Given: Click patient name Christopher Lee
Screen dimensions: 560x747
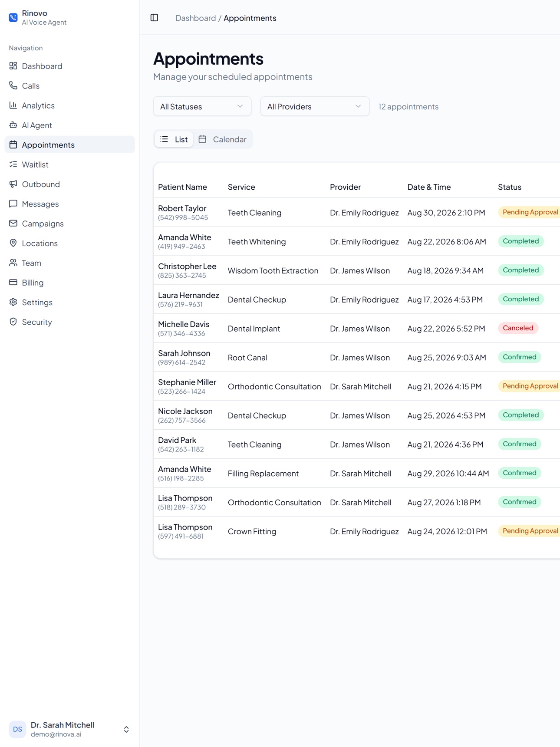Looking at the screenshot, I should tap(187, 266).
